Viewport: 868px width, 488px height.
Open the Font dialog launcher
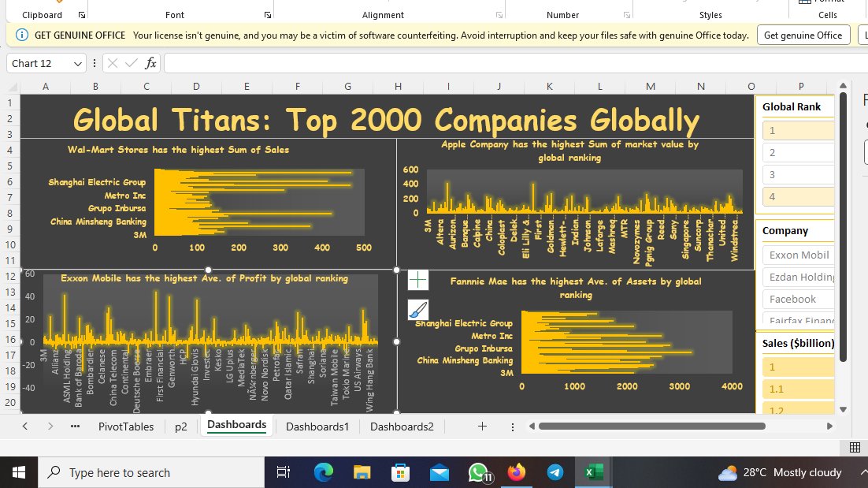[x=268, y=15]
